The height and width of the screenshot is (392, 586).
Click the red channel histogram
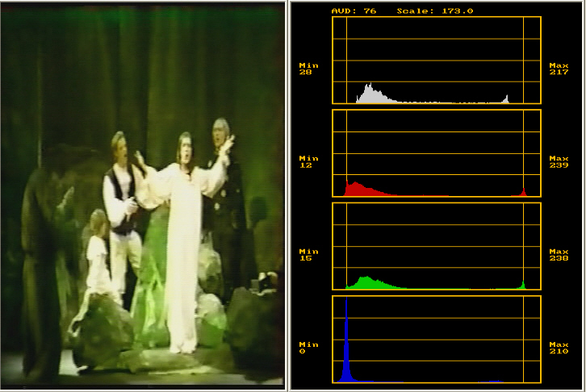click(437, 153)
